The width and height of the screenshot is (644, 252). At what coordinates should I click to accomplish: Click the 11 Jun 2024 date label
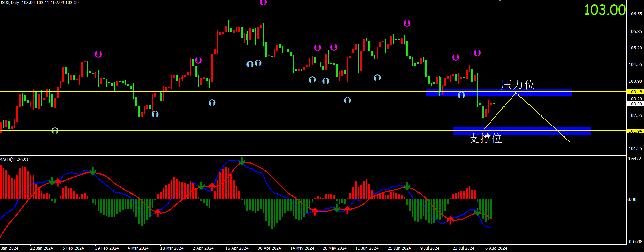click(x=367, y=248)
